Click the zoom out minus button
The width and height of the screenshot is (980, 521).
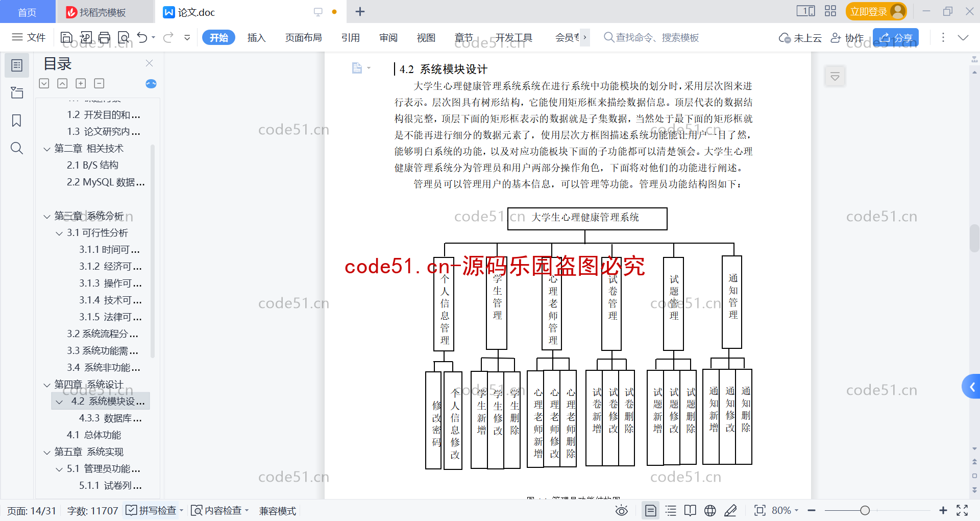click(812, 510)
